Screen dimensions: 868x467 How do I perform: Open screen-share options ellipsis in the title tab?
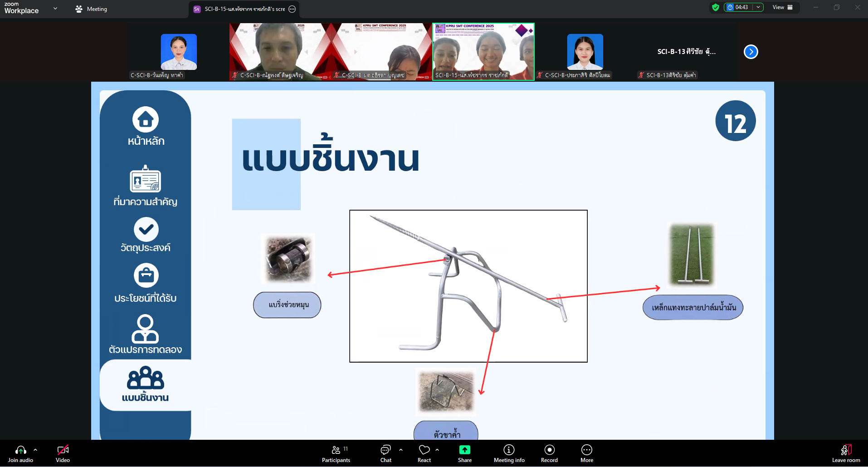coord(293,9)
